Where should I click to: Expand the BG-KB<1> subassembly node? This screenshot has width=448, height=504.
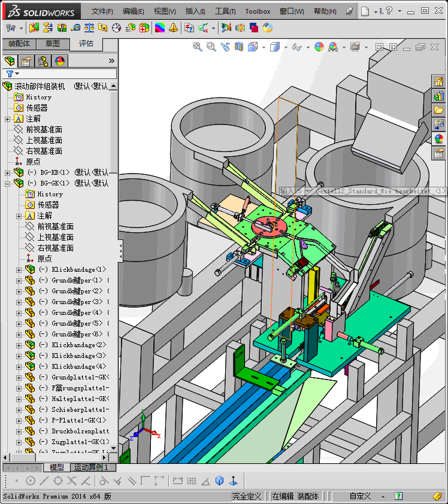pos(7,172)
